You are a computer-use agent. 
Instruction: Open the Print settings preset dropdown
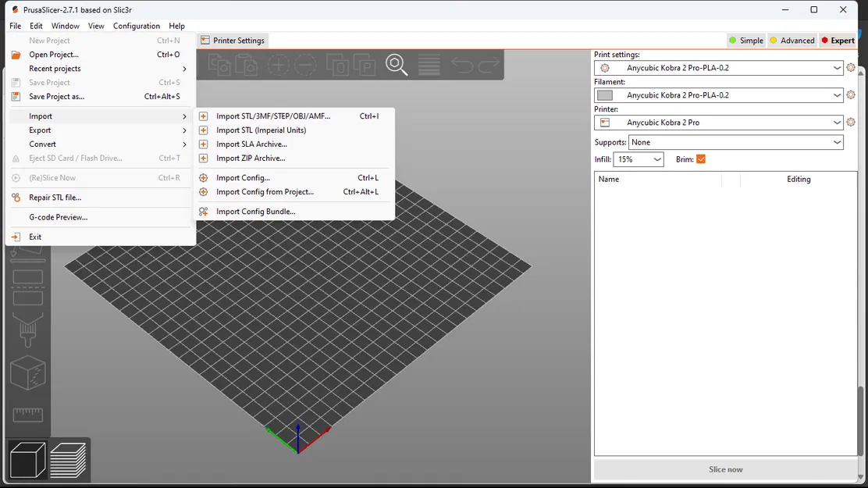[719, 68]
